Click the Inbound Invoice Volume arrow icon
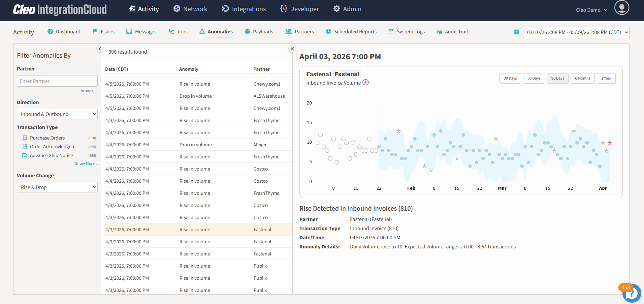 pos(365,83)
